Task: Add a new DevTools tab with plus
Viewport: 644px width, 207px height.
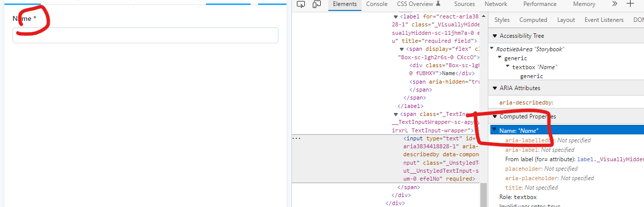Action: coord(631,4)
